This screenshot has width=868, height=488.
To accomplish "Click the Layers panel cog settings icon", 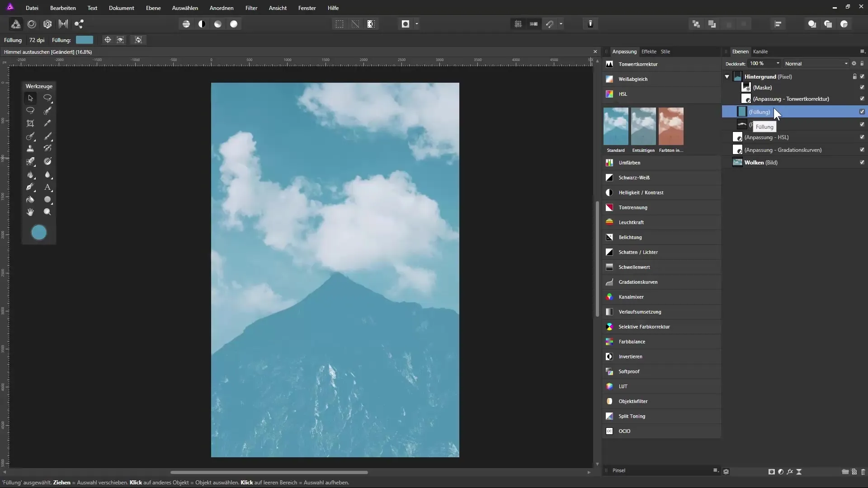I will click(854, 64).
